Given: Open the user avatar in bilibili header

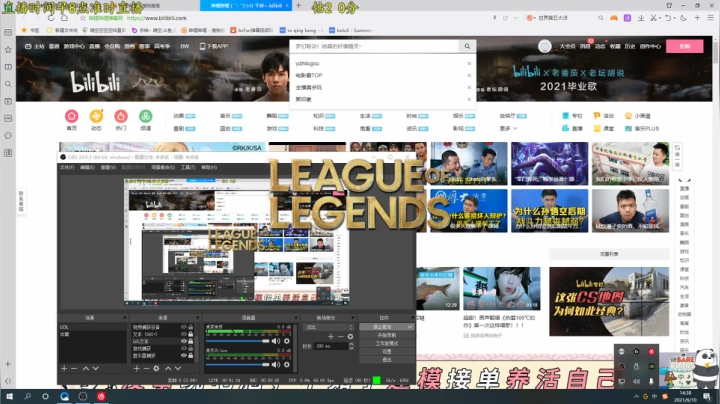Looking at the screenshot, I should [x=545, y=46].
